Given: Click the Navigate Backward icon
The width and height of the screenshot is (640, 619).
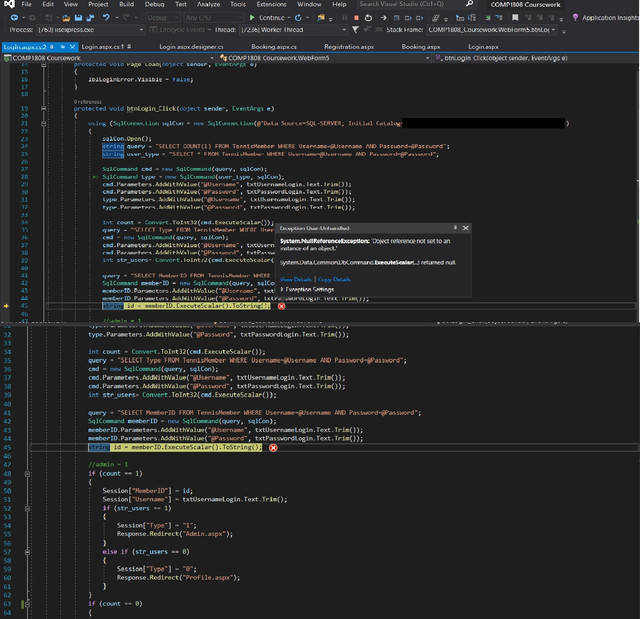Looking at the screenshot, I should (x=14, y=18).
